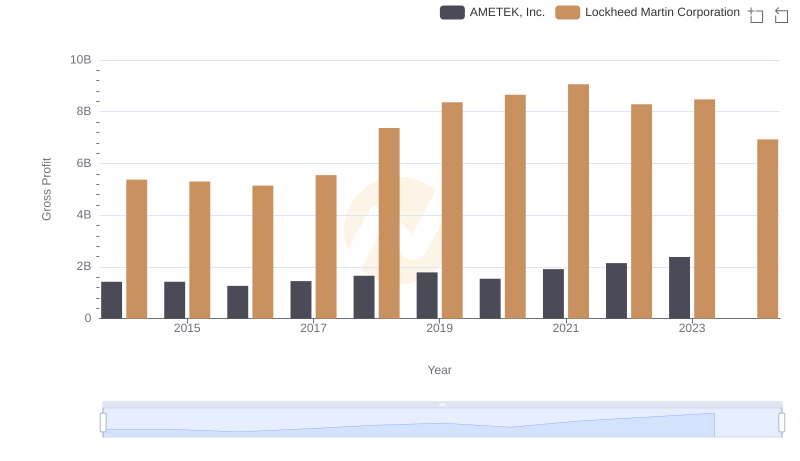The width and height of the screenshot is (800, 461).
Task: Click AMETEK bar for 2015
Action: [174, 300]
